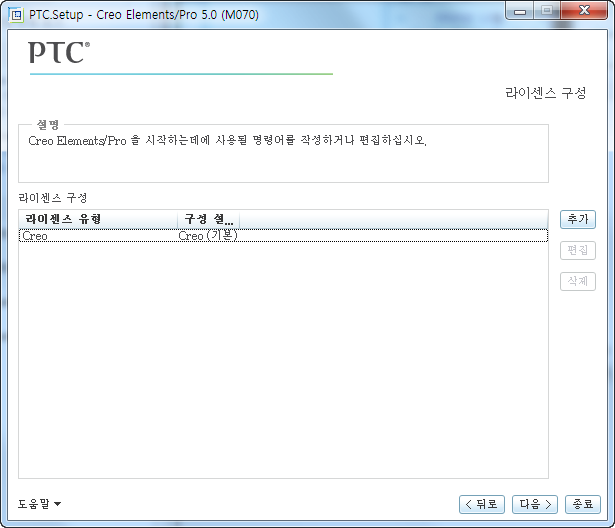The width and height of the screenshot is (615, 528).
Task: Proceed with the 다음 button
Action: (535, 504)
